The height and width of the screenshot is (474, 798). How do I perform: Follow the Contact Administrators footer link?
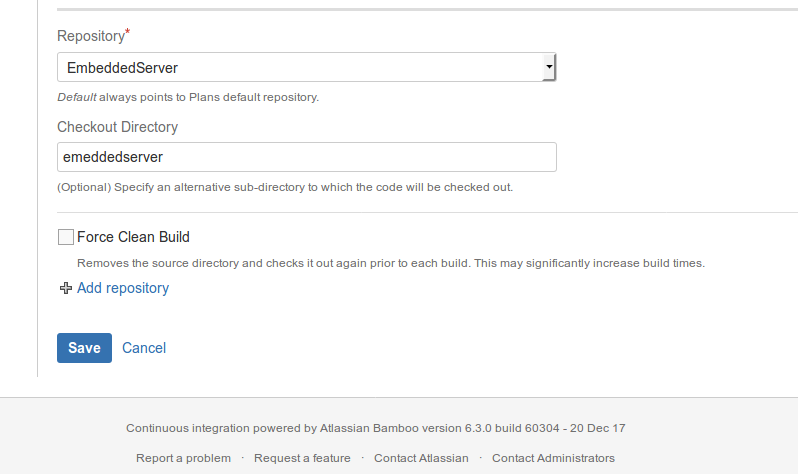pyautogui.click(x=553, y=458)
